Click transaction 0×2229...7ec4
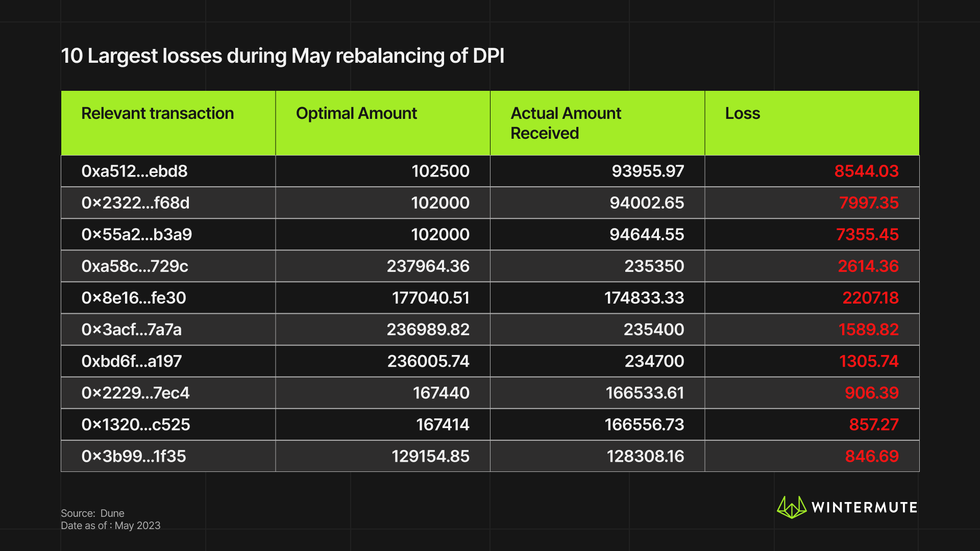The width and height of the screenshot is (980, 551). (135, 392)
